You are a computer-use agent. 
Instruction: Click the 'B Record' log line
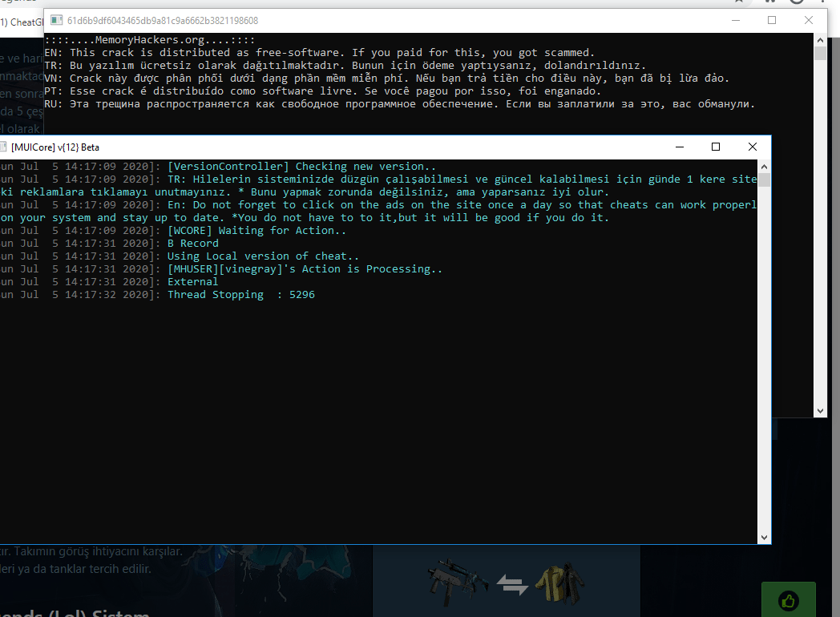(193, 243)
